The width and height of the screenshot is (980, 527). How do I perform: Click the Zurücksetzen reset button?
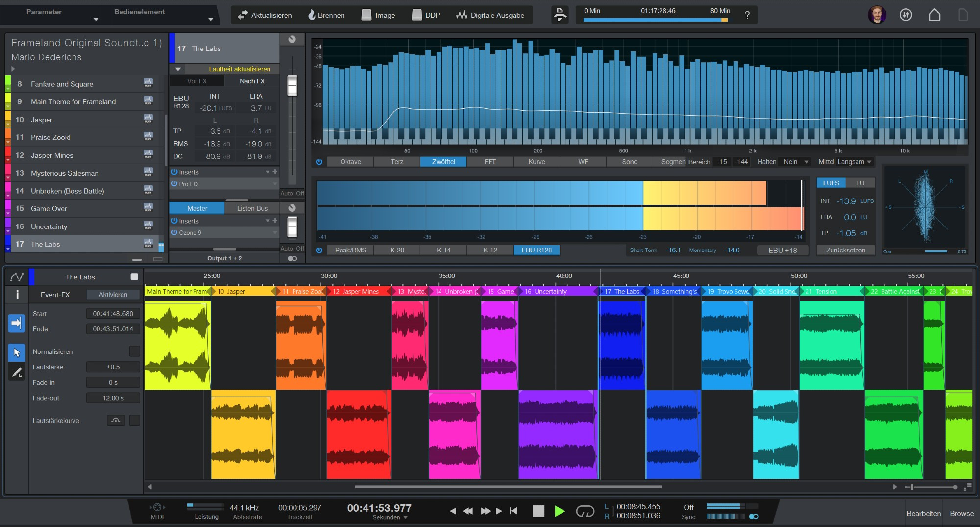click(x=845, y=250)
